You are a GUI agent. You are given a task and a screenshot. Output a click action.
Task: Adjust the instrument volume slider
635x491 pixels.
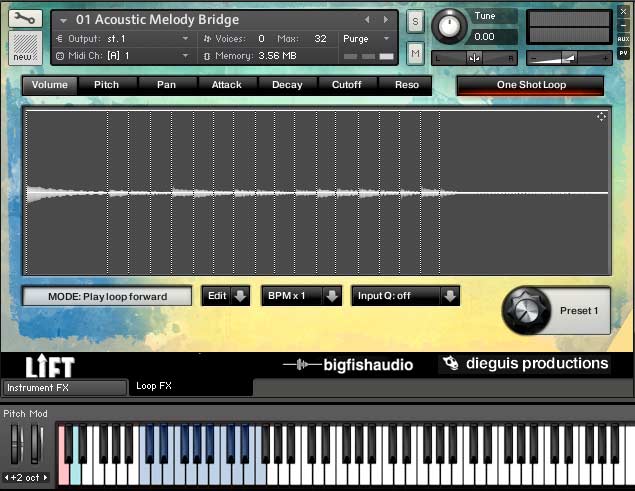[569, 58]
